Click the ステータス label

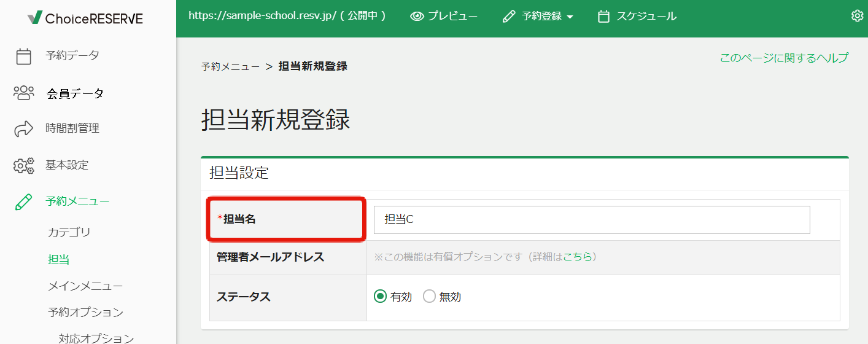(x=244, y=297)
